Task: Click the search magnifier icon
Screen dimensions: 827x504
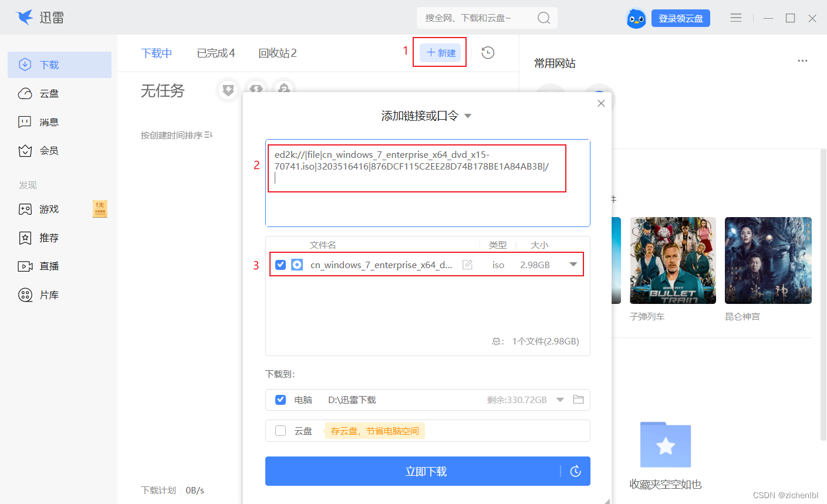Action: 544,18
